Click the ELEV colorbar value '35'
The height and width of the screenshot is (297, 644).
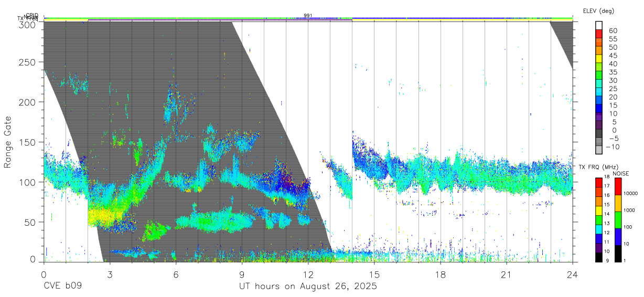pyautogui.click(x=613, y=72)
